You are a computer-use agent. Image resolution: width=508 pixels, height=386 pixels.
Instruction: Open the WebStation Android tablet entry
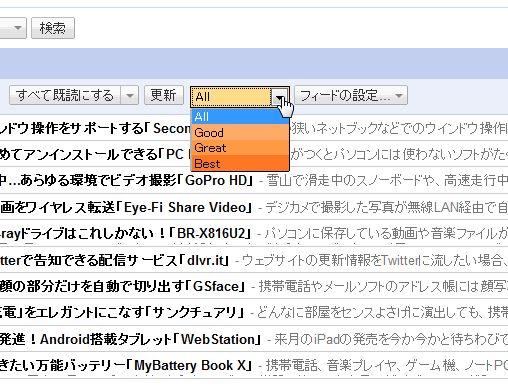(x=254, y=339)
